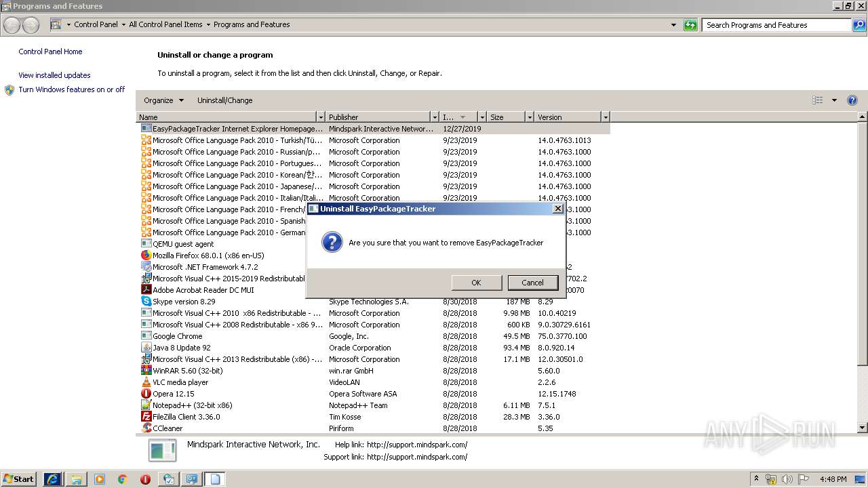Expand the Control Panel breadcrumb arrow

pyautogui.click(x=123, y=24)
